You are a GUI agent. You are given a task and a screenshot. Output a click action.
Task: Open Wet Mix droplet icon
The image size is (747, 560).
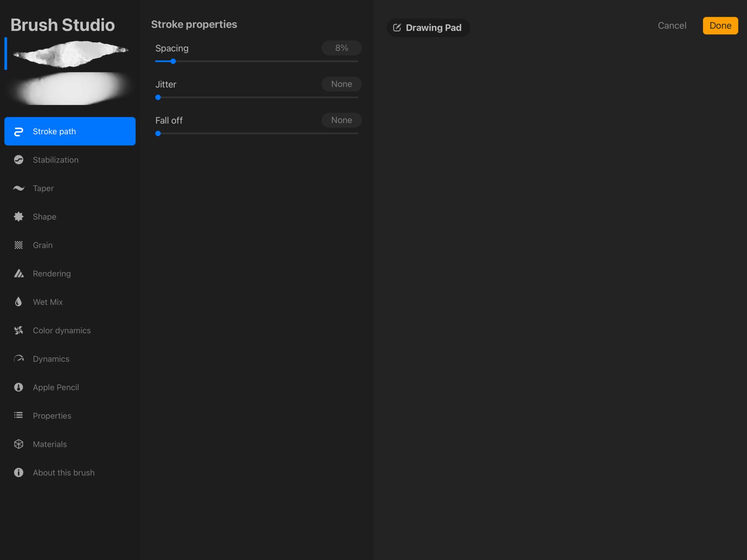tap(18, 302)
